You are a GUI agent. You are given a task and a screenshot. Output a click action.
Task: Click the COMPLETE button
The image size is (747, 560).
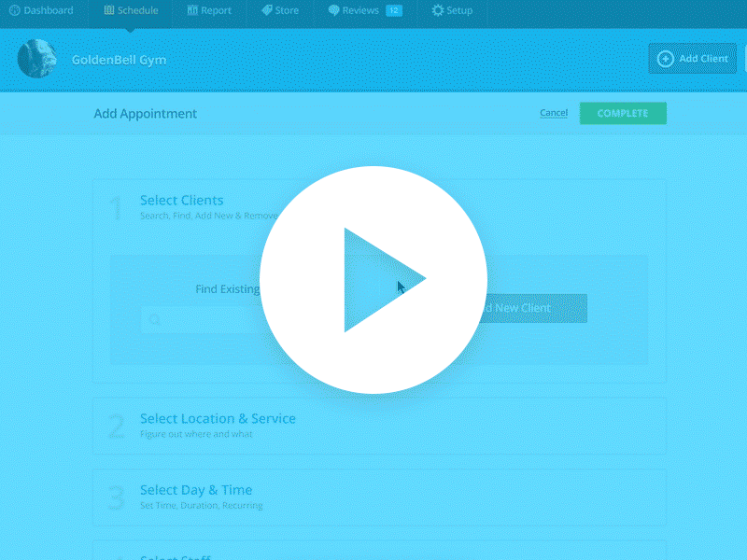tap(623, 112)
